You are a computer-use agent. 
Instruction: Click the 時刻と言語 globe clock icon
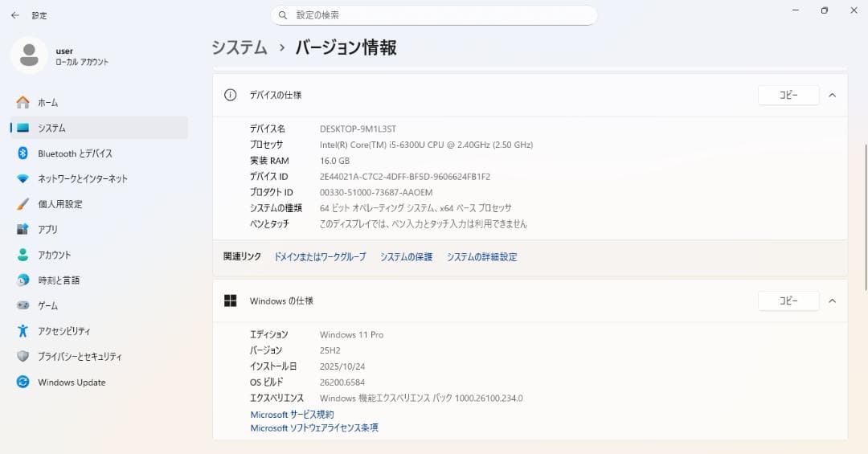pos(23,280)
